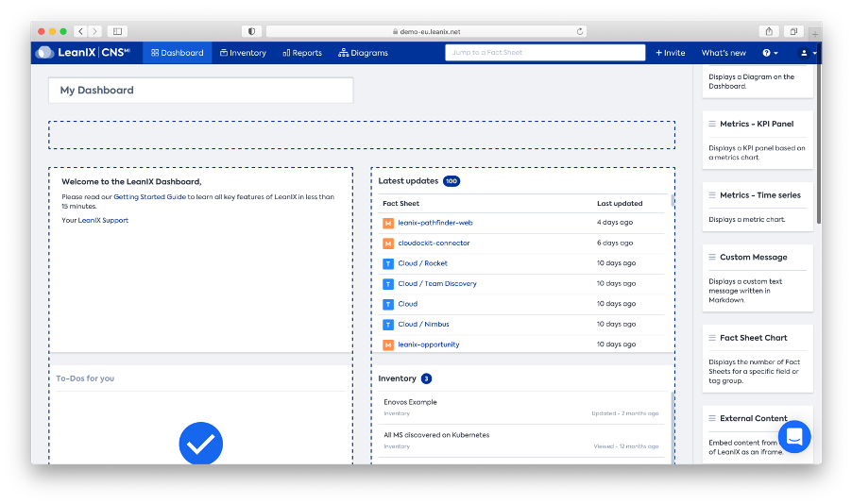Grab the Fact Sheet Chart drag handle

point(712,338)
